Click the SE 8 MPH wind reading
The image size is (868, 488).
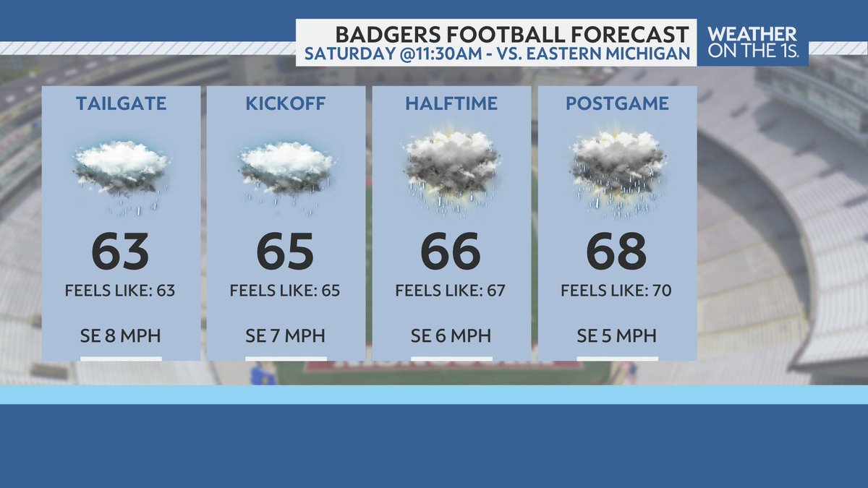(x=121, y=336)
